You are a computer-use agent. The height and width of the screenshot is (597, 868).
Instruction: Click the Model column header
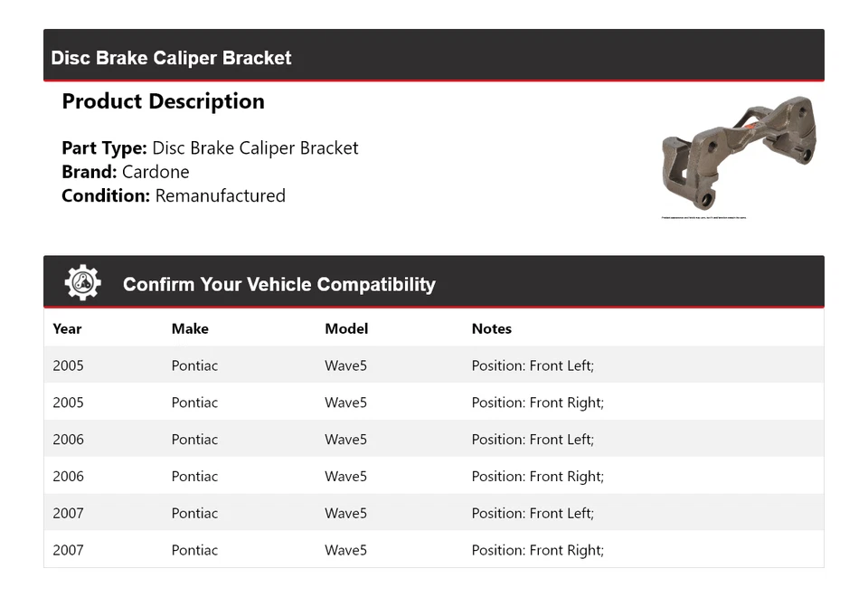click(x=346, y=329)
